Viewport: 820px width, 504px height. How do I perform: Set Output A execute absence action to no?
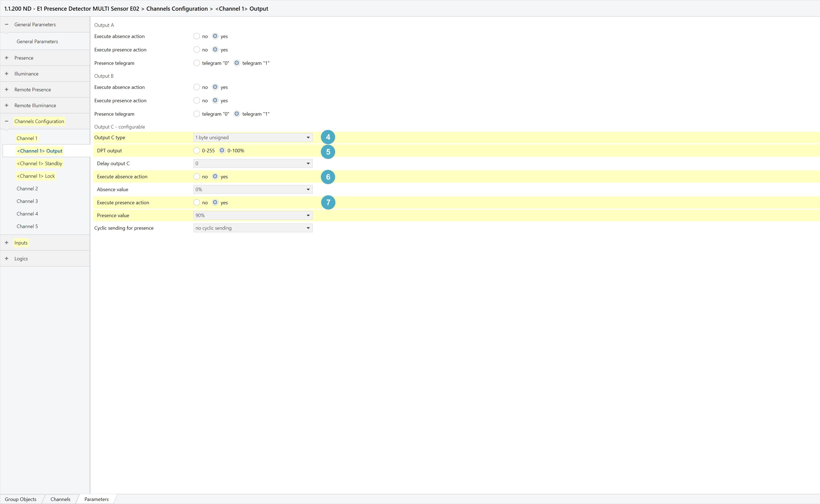(x=197, y=36)
